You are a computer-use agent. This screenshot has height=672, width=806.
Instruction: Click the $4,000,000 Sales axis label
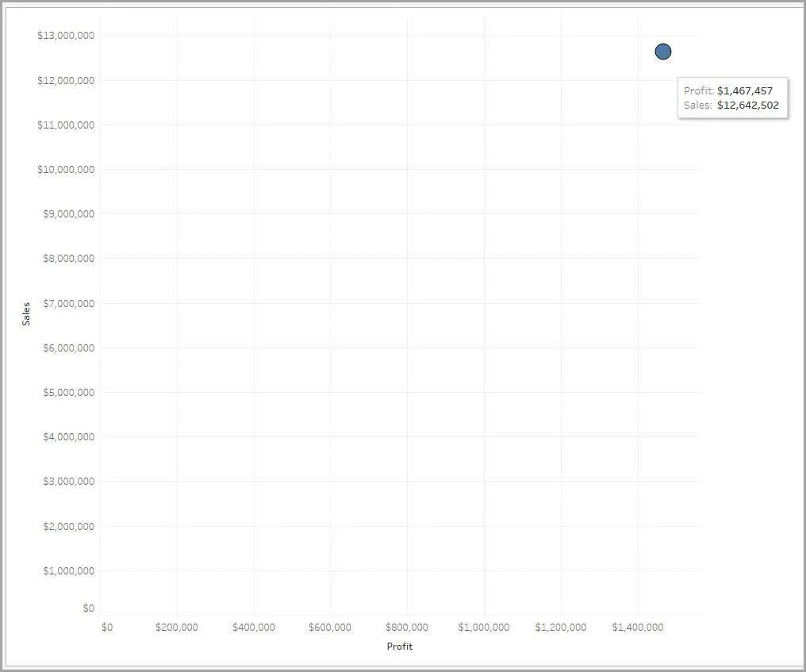click(69, 436)
